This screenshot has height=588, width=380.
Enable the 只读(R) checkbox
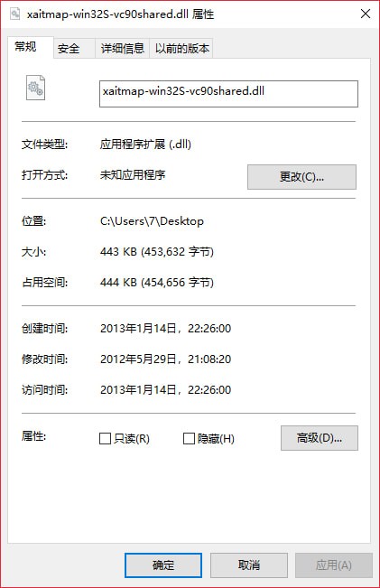pyautogui.click(x=105, y=438)
